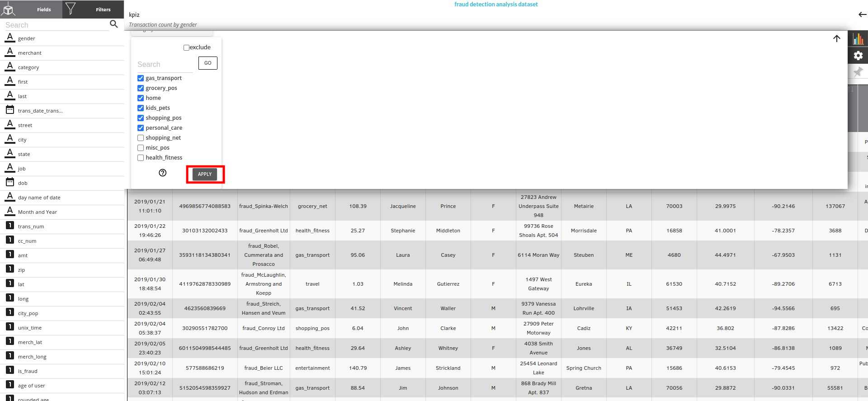Image resolution: width=868 pixels, height=401 pixels.
Task: Click merchant cell fraud_Spinka-Welch
Action: (x=264, y=206)
